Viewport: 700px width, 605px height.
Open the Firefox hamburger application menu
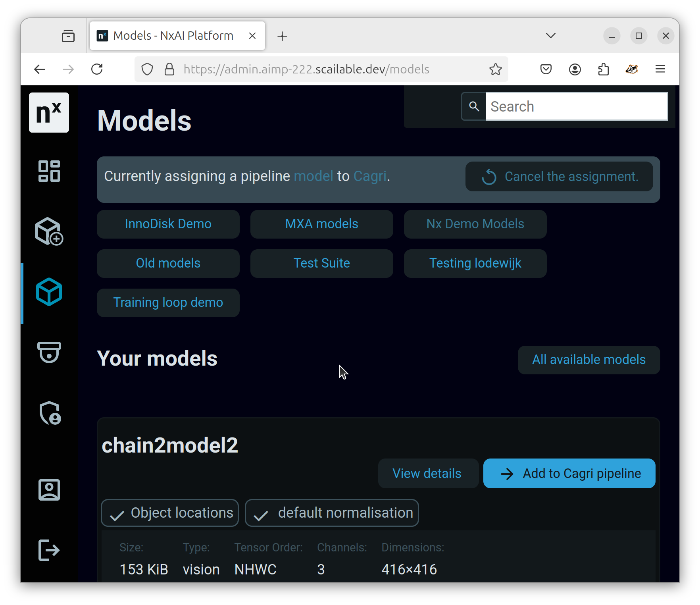[x=660, y=69]
